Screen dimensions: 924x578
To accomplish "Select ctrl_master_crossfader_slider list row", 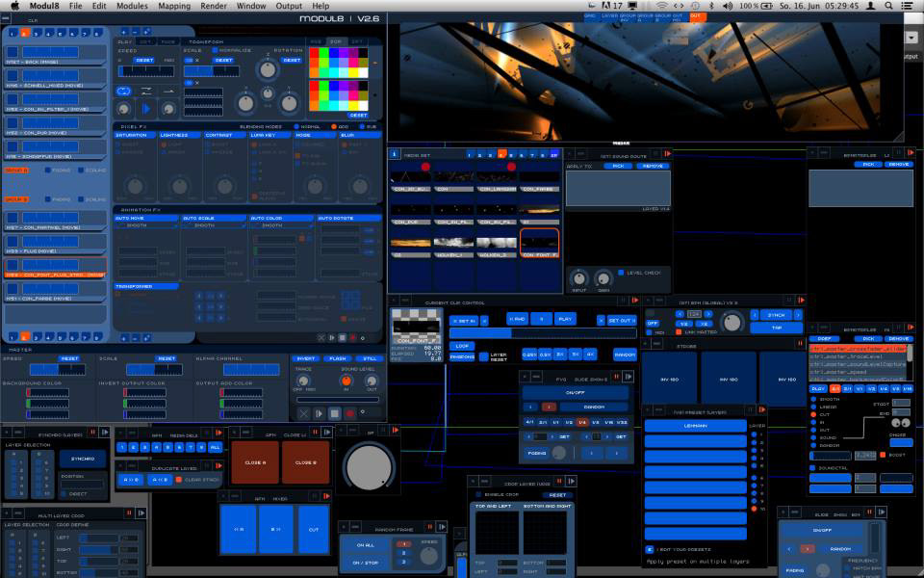I will (x=858, y=349).
